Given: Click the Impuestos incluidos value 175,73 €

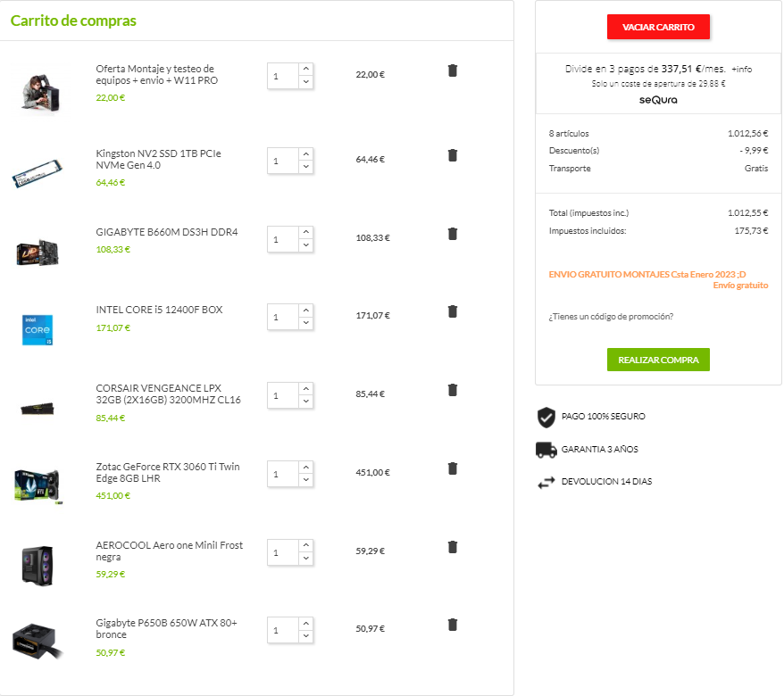Looking at the screenshot, I should coord(751,231).
